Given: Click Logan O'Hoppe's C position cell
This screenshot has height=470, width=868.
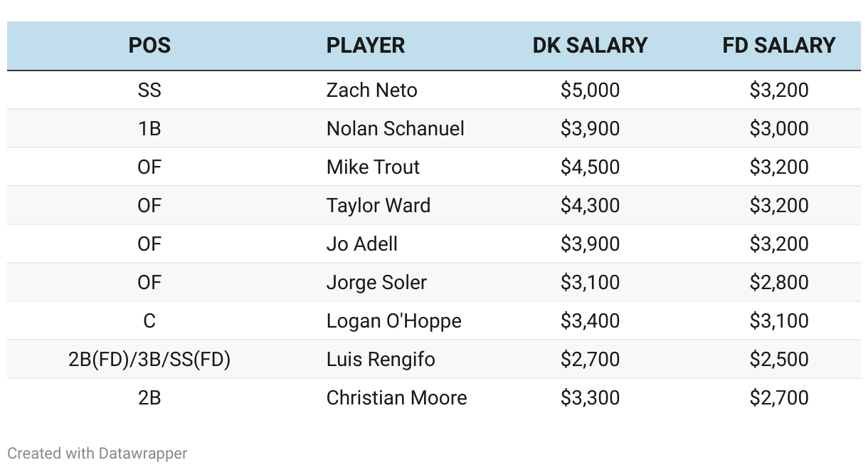Looking at the screenshot, I should 149,321.
